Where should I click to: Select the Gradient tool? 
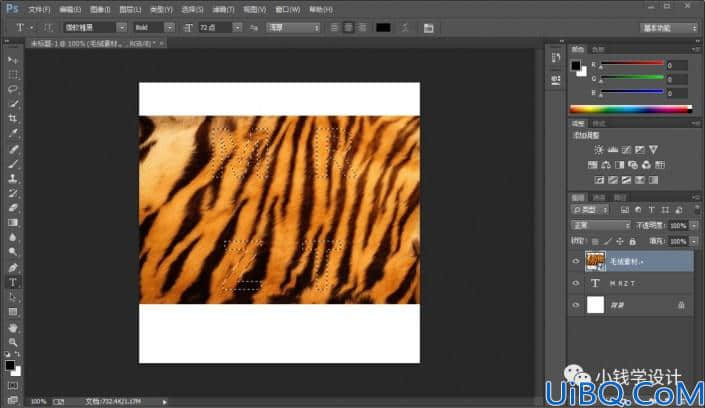click(13, 223)
